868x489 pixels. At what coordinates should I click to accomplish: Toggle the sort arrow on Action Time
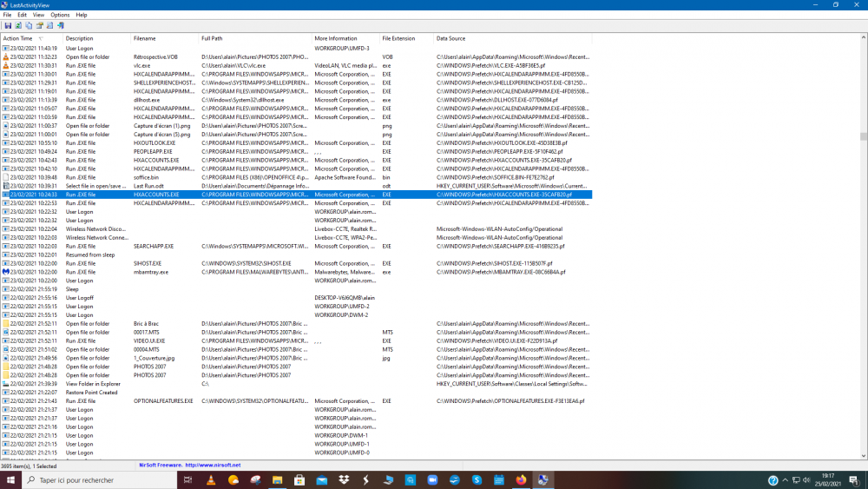41,39
